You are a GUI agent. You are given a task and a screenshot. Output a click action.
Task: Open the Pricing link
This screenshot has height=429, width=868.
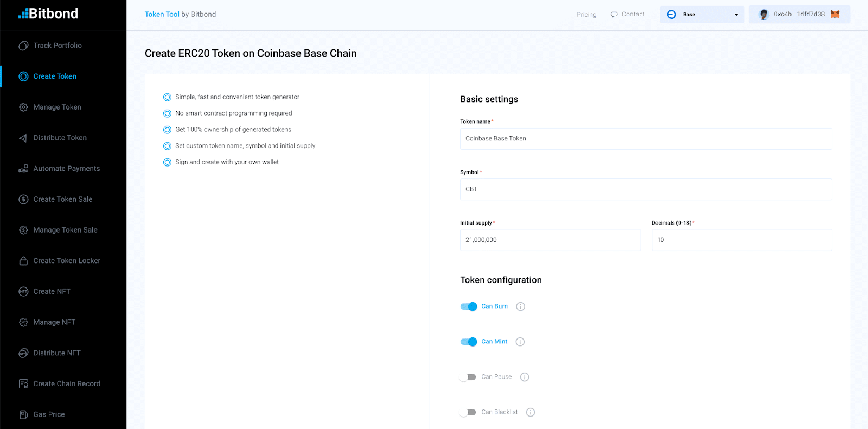(x=586, y=15)
